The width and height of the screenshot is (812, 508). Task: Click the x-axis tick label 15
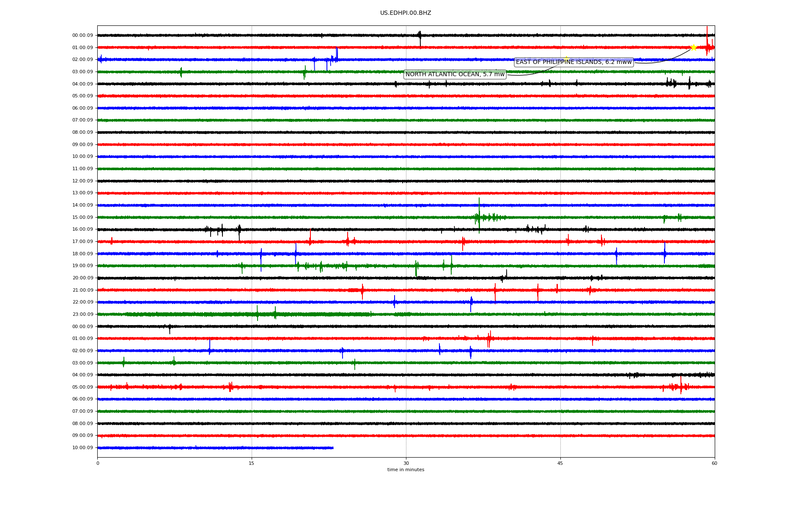[x=252, y=464]
